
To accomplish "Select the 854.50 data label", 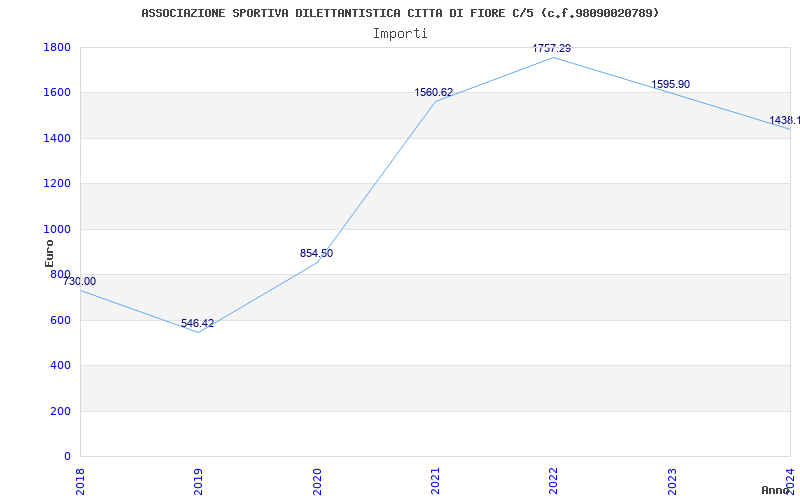I will pos(316,253).
